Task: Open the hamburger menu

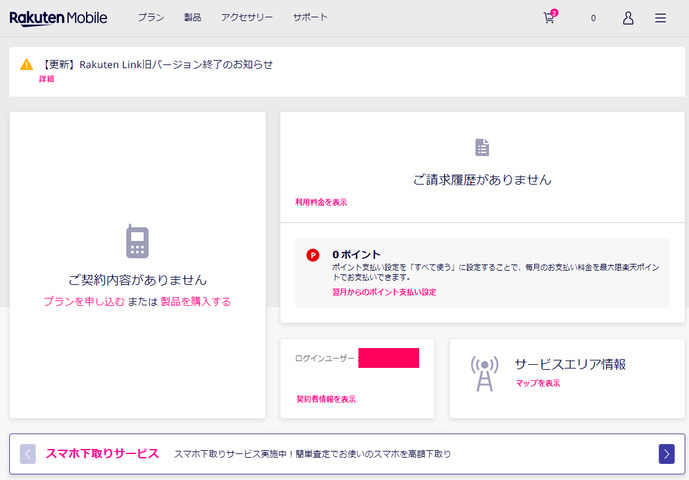Action: pos(660,18)
